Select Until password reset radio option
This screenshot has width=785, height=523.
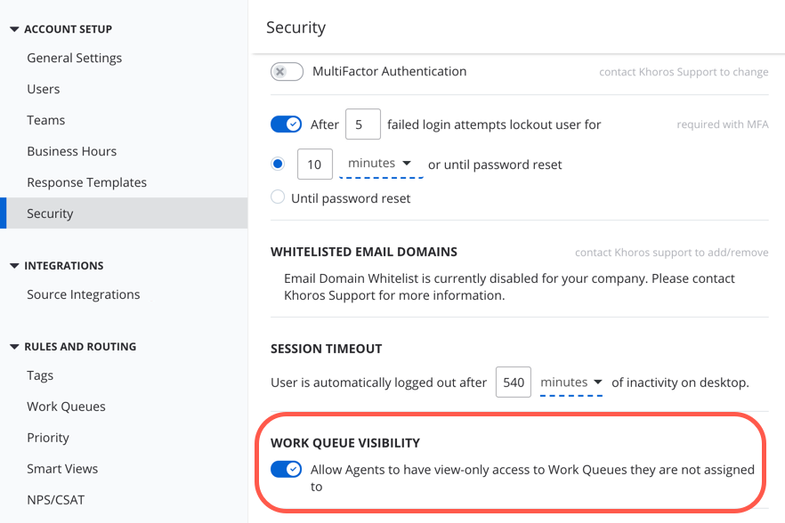277,197
